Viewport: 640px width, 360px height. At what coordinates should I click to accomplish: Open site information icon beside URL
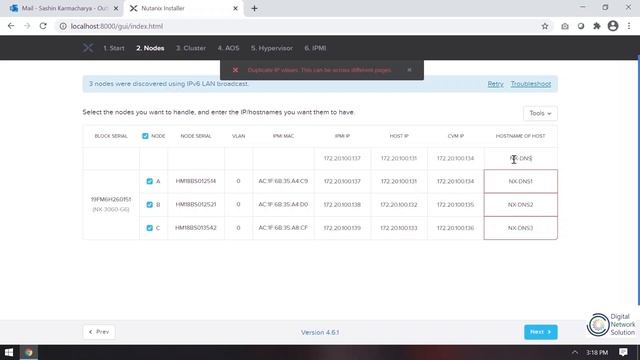tap(63, 26)
